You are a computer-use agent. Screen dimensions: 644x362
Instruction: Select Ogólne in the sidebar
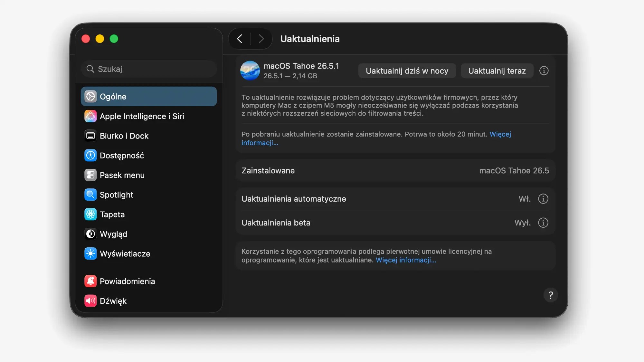[x=149, y=96]
